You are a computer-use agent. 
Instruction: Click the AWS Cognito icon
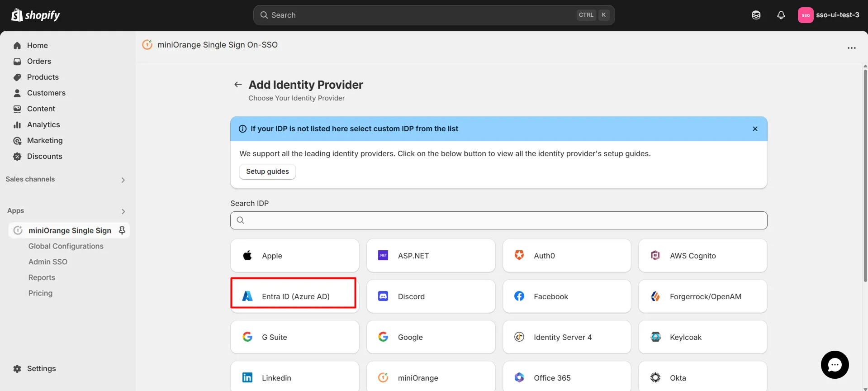pos(655,255)
